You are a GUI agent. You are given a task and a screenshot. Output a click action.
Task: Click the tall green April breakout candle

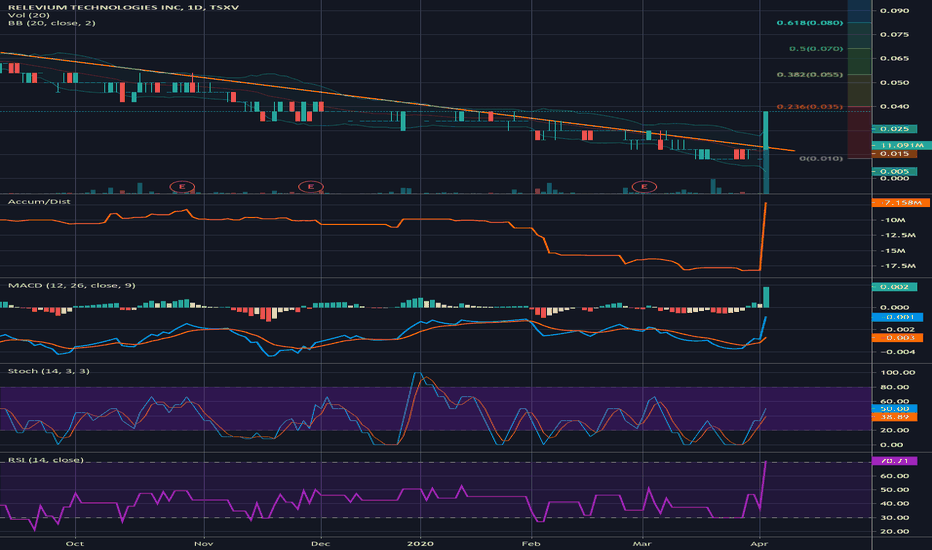[x=766, y=130]
